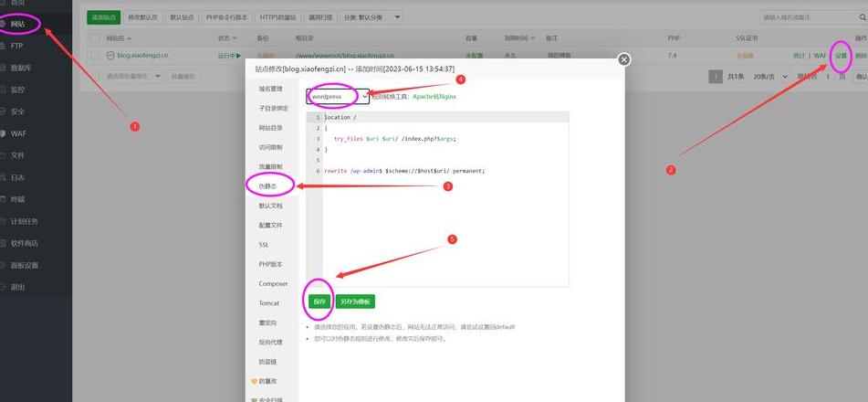Click the PHP命令行版本 button
868x402 pixels.
[227, 17]
